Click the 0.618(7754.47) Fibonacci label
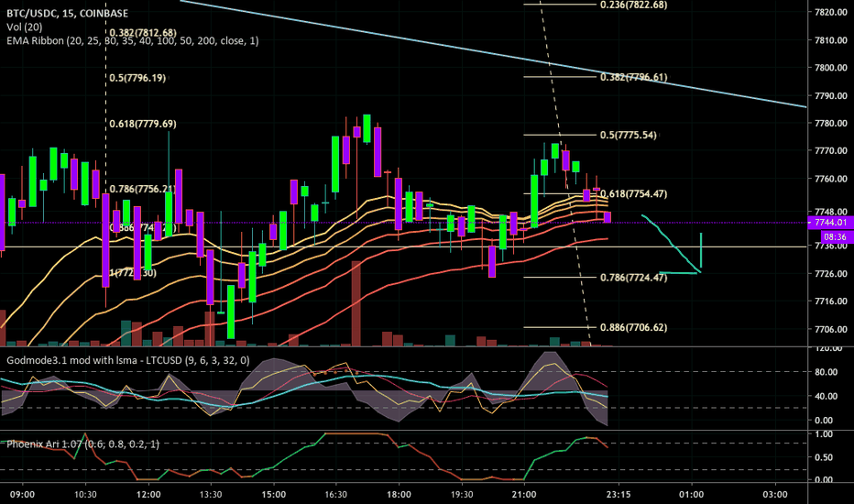Image resolution: width=854 pixels, height=504 pixels. click(633, 194)
